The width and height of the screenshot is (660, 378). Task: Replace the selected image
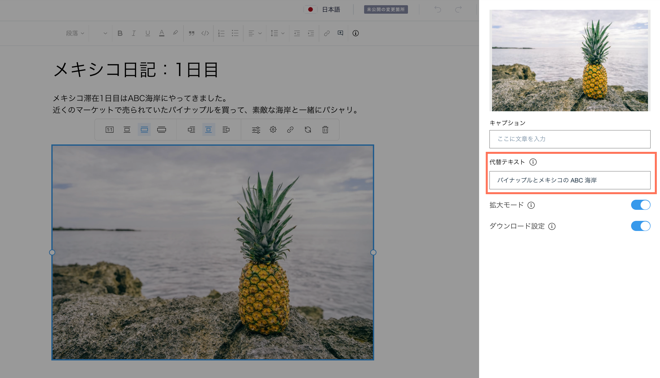click(308, 130)
